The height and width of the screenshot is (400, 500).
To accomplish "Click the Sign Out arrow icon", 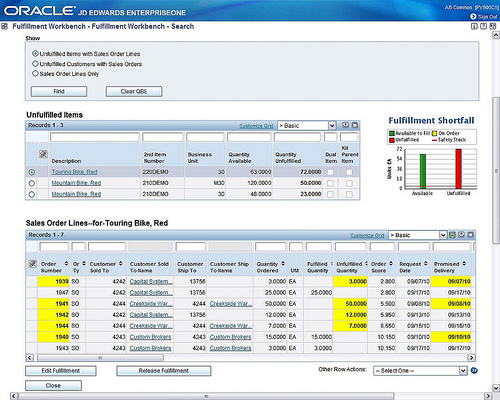I will pyautogui.click(x=473, y=16).
